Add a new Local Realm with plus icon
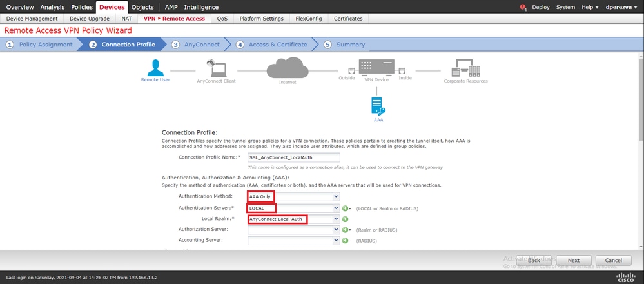 tap(346, 219)
